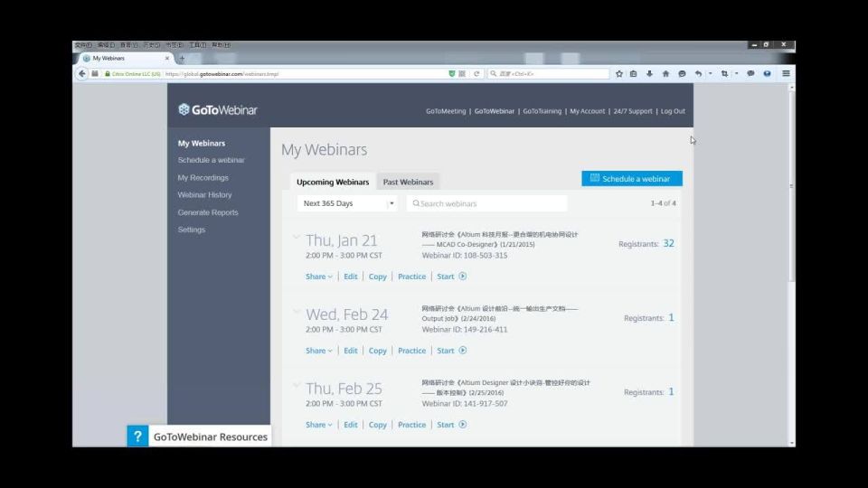Click the green shield icon in address bar

coord(452,73)
